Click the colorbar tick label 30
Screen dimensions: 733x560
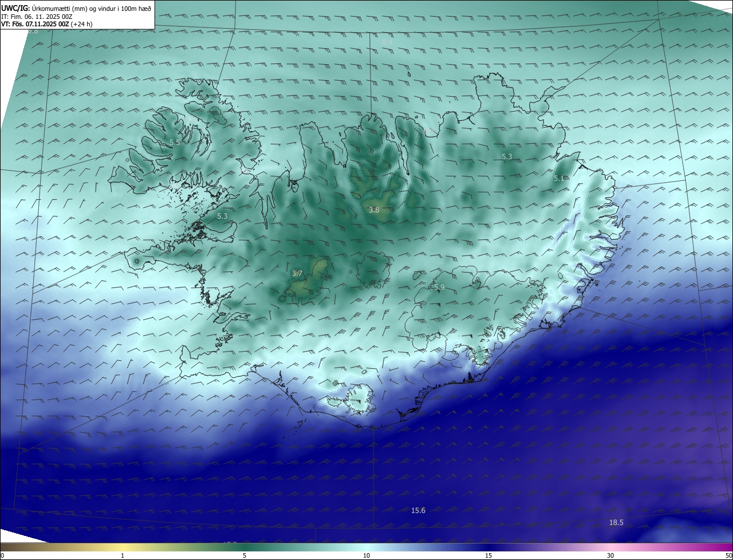(x=610, y=555)
